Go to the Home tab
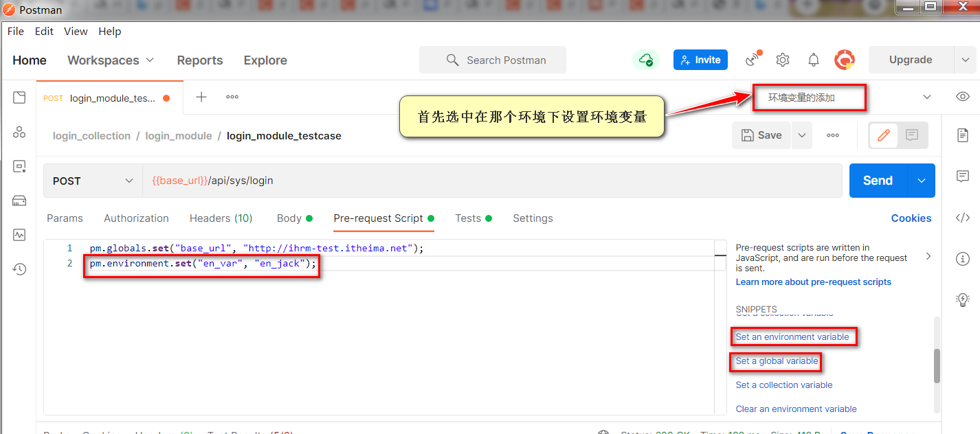This screenshot has height=434, width=980. [x=30, y=60]
